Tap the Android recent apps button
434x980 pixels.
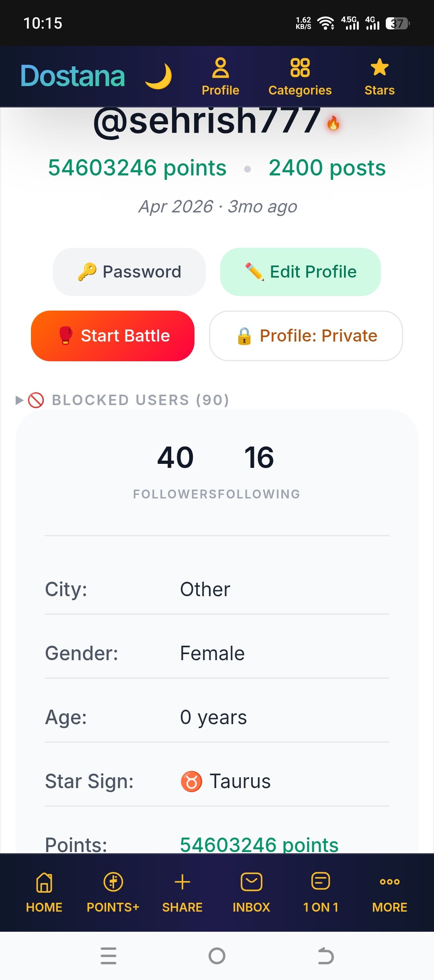pos(108,956)
